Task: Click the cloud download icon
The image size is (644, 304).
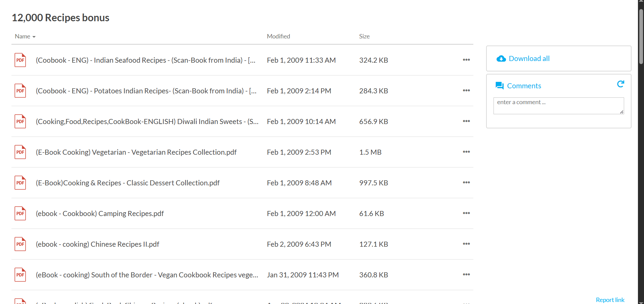Action: tap(501, 59)
